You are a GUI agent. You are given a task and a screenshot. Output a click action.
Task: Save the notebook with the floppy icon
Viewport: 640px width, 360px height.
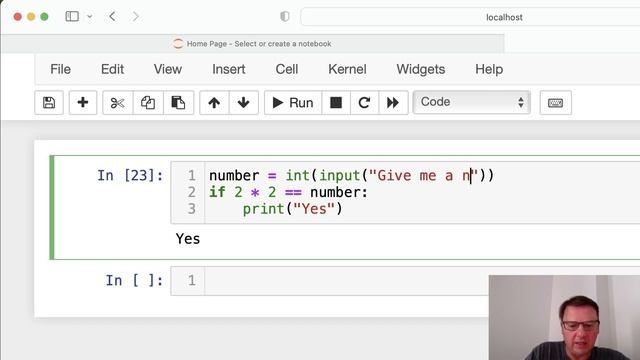tap(49, 102)
